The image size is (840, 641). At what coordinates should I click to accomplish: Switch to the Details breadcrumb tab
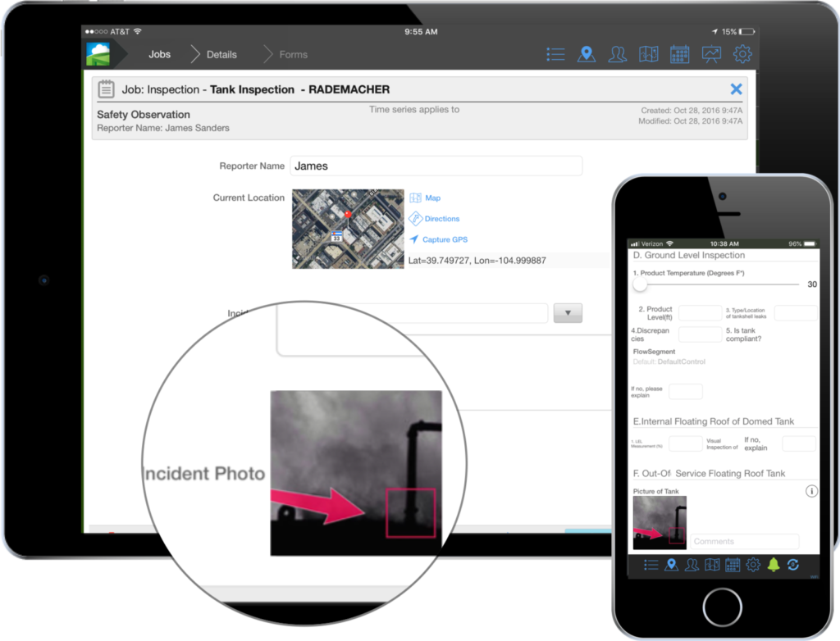(222, 54)
